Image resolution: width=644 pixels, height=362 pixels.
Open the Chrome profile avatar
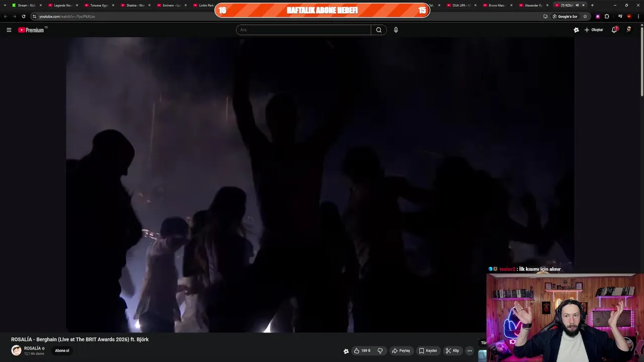click(x=629, y=16)
